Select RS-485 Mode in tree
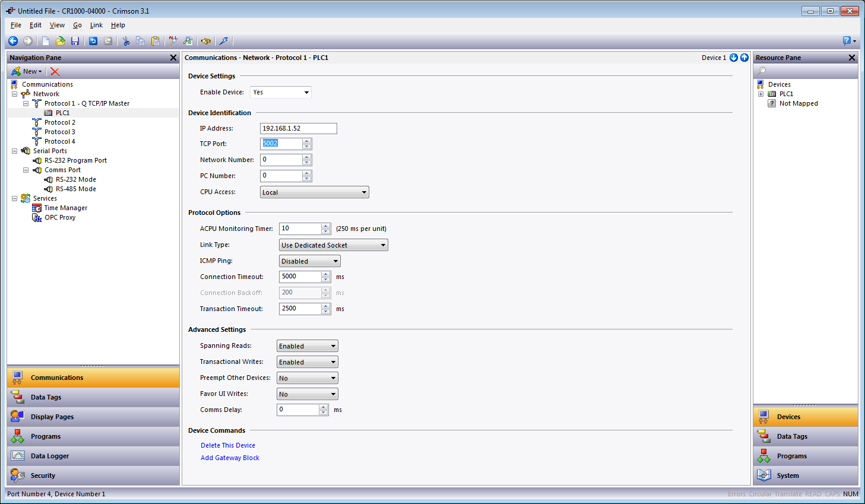The image size is (865, 504). 75,189
